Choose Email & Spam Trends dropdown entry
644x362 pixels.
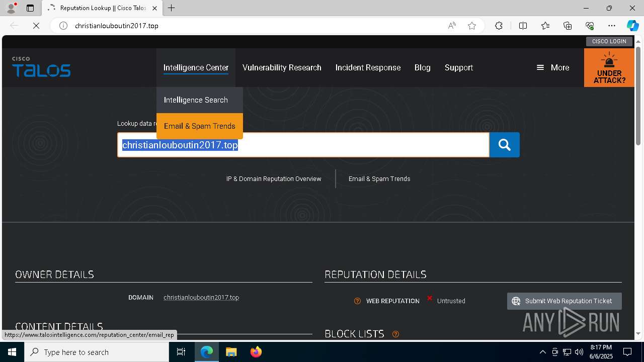[x=200, y=126]
